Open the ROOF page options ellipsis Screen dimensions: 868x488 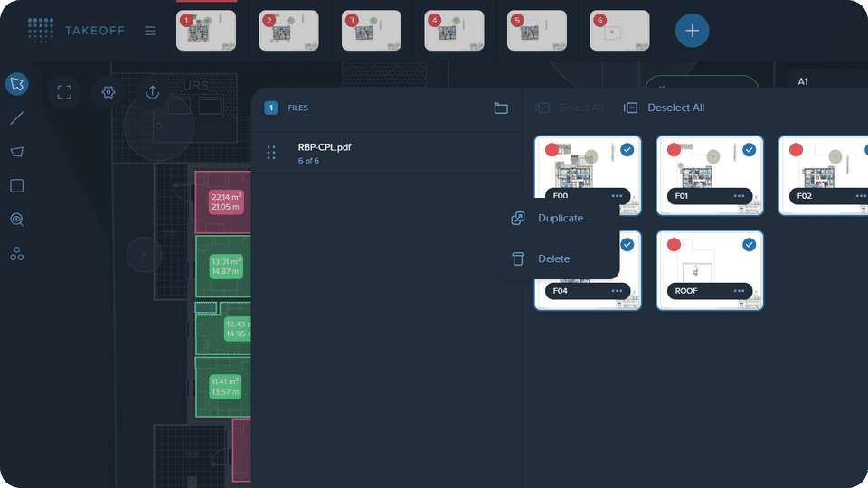739,291
